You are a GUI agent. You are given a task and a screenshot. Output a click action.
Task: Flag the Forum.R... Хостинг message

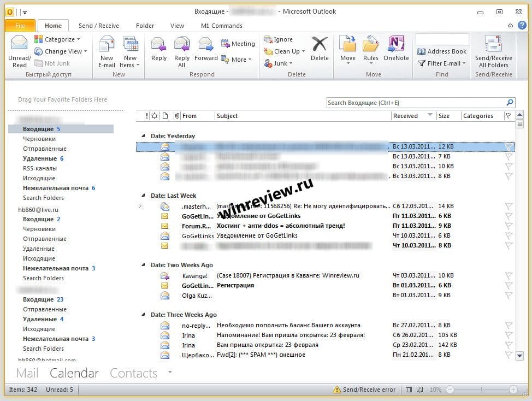pyautogui.click(x=509, y=226)
